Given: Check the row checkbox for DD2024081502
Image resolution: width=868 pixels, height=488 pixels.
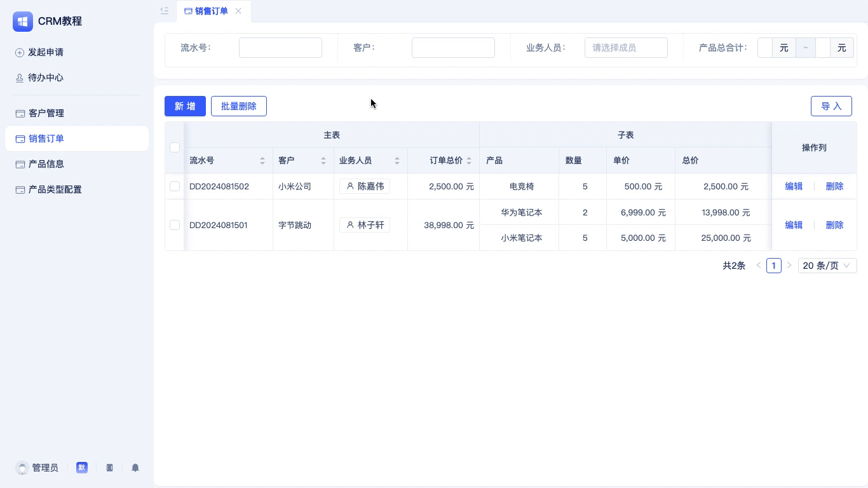Looking at the screenshot, I should (x=175, y=186).
